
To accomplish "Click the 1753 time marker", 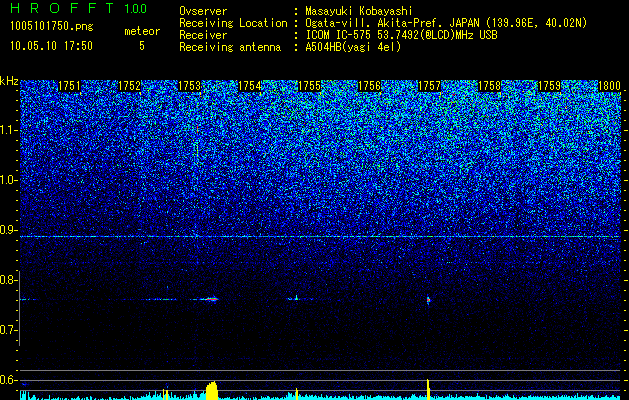I will 189,86.
